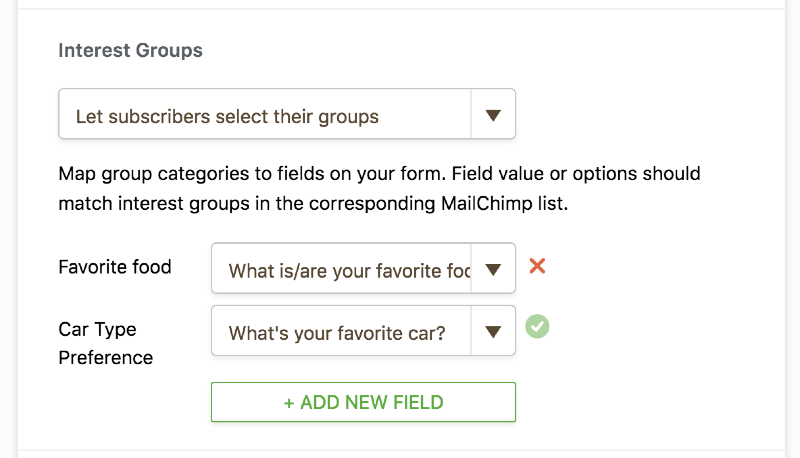The image size is (800, 458).
Task: Click the triangle arrow on favorite car field
Action: 493,332
